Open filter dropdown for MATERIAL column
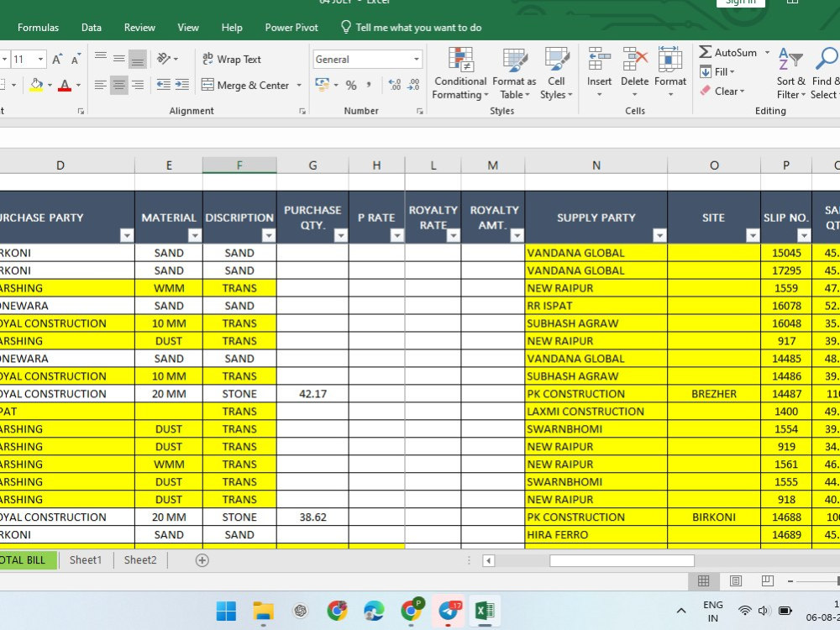 coord(195,235)
